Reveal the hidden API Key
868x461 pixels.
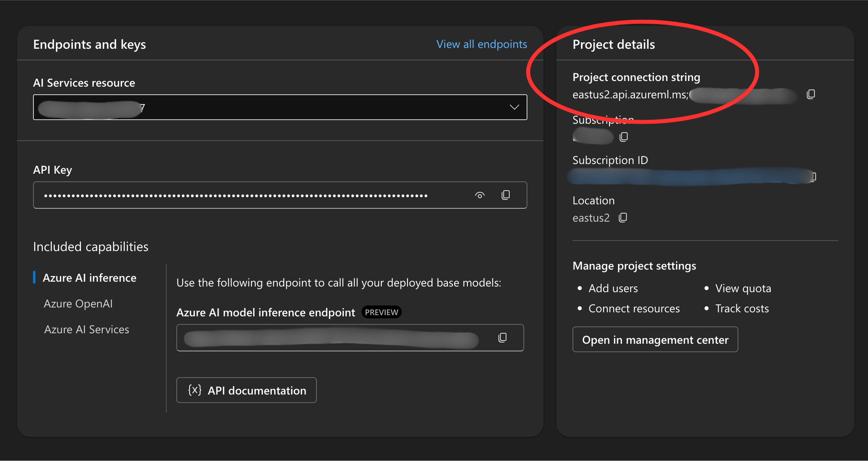pos(479,195)
